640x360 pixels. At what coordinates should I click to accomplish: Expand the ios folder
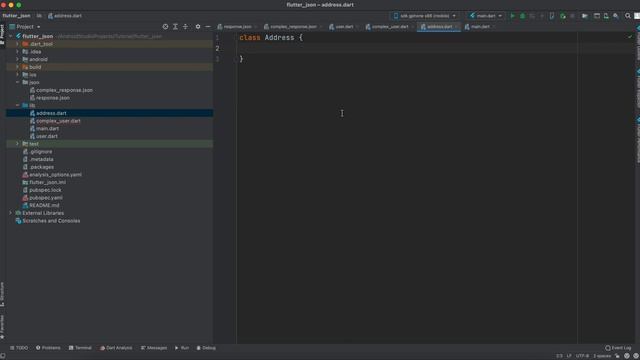pos(18,75)
